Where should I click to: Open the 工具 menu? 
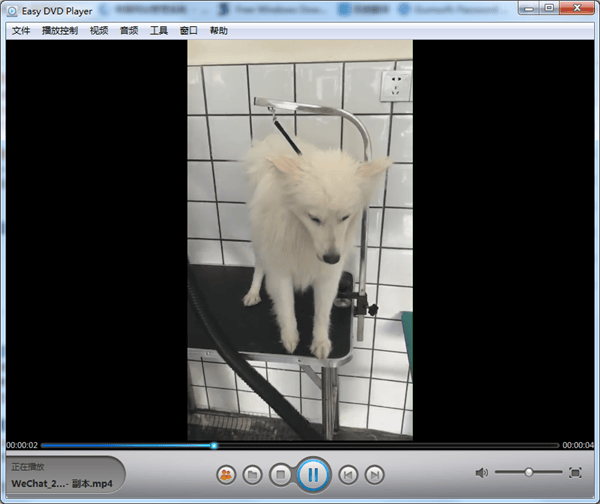coord(159,31)
